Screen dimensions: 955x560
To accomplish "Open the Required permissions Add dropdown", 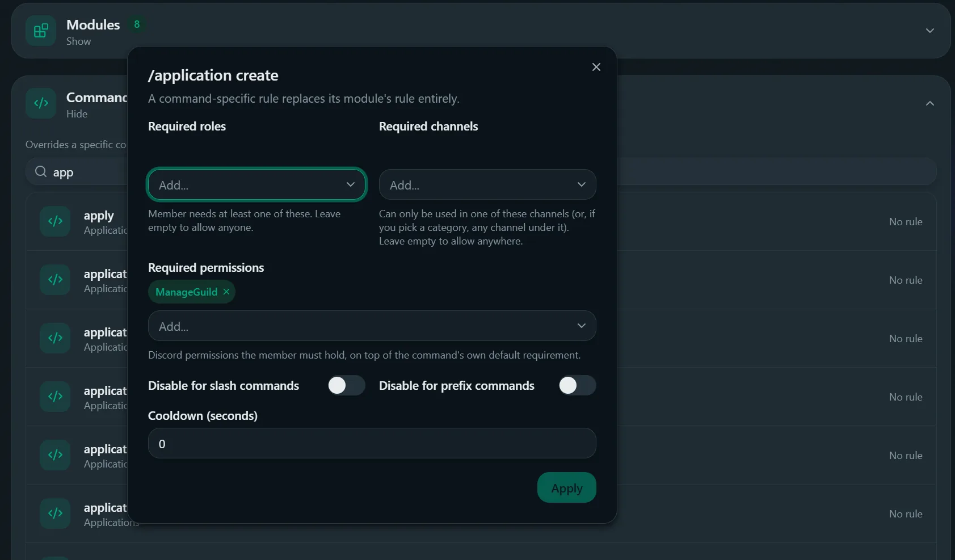I will [x=372, y=326].
